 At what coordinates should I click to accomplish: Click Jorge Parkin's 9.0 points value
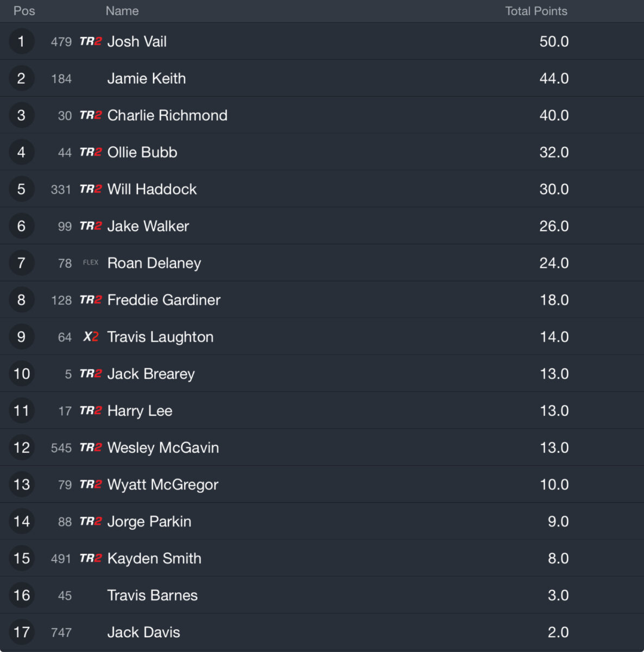point(558,522)
